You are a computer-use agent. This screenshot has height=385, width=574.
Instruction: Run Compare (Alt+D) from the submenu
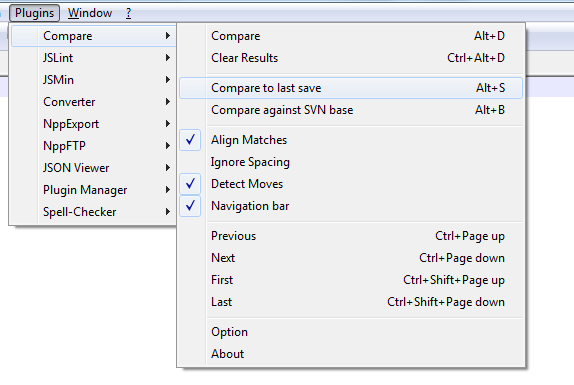[x=351, y=36]
